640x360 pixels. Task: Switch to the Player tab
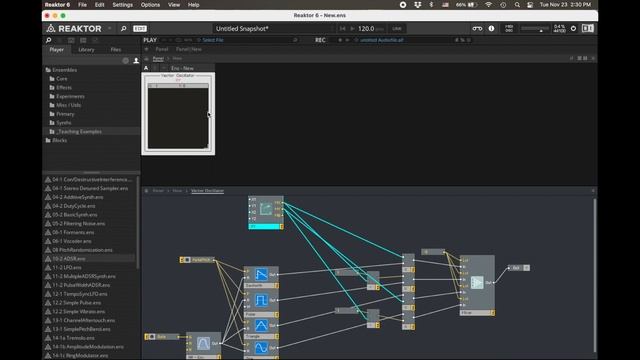pyautogui.click(x=57, y=49)
